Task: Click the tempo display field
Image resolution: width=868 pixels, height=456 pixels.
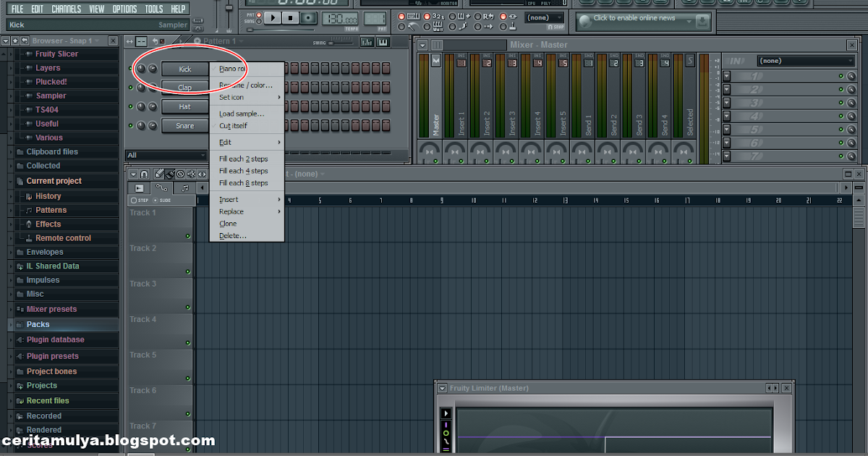Action: [x=341, y=20]
